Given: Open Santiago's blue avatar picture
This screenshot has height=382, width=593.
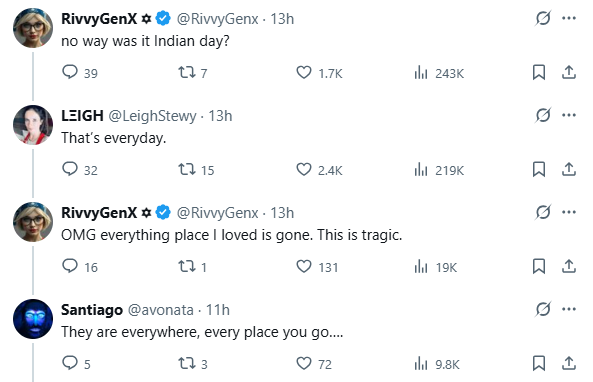Looking at the screenshot, I should coord(33,319).
